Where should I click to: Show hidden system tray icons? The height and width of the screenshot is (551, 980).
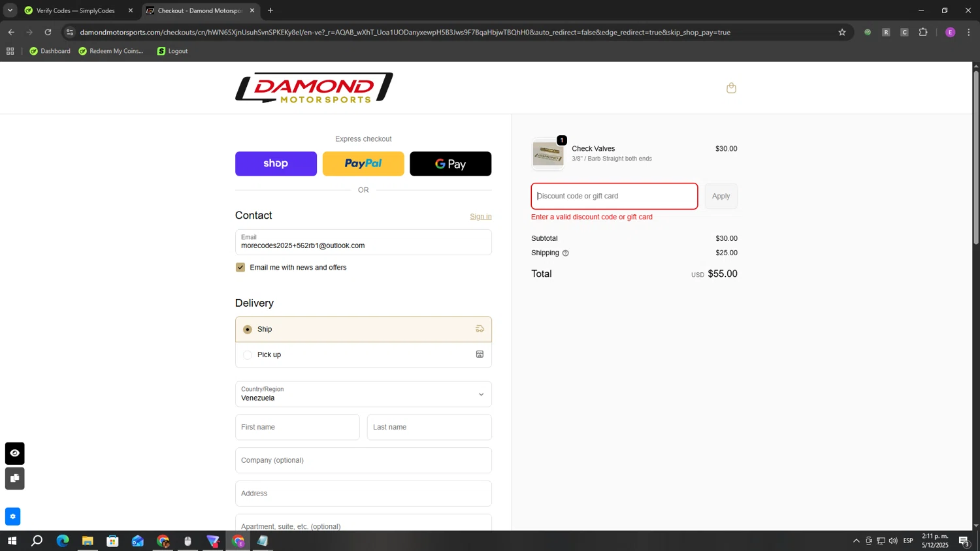pos(857,541)
